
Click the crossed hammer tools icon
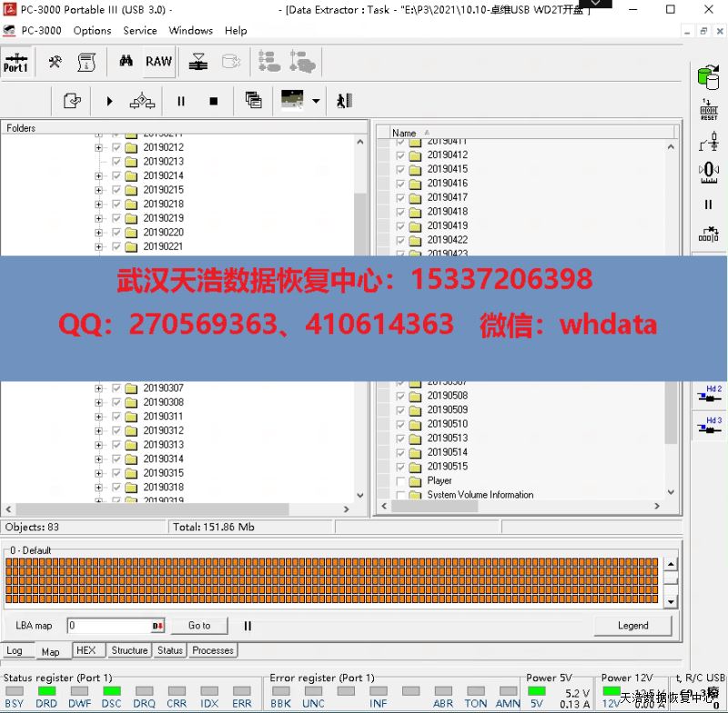(56, 62)
